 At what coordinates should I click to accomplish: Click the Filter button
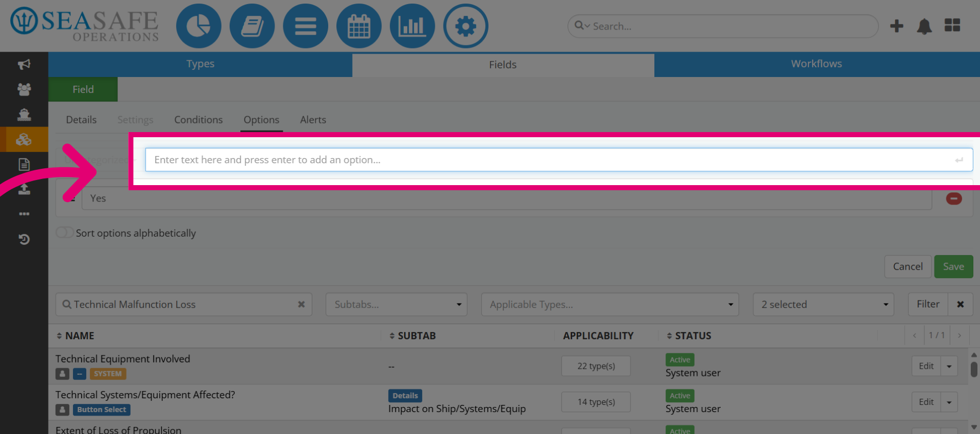click(x=928, y=304)
